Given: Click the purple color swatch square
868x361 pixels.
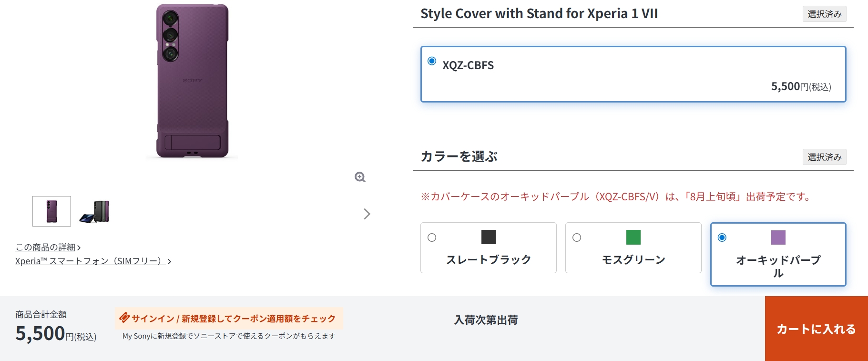Looking at the screenshot, I should 778,237.
